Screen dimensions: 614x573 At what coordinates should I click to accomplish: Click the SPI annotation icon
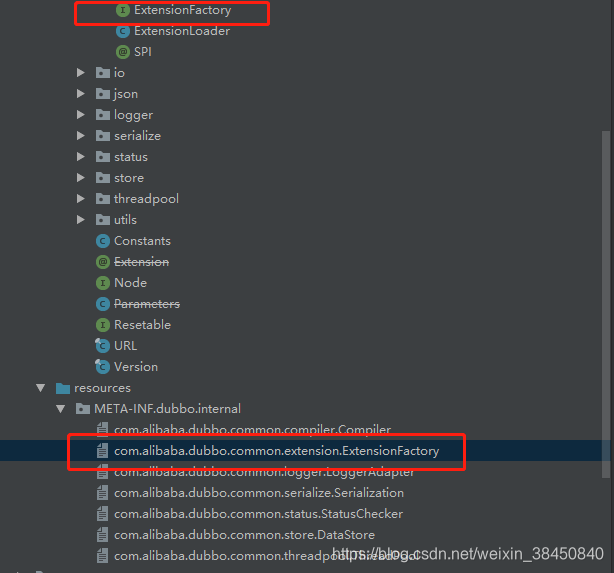(x=123, y=52)
